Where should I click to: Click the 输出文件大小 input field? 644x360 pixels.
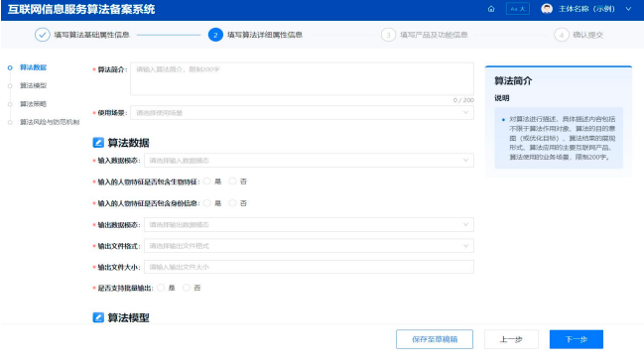(309, 267)
